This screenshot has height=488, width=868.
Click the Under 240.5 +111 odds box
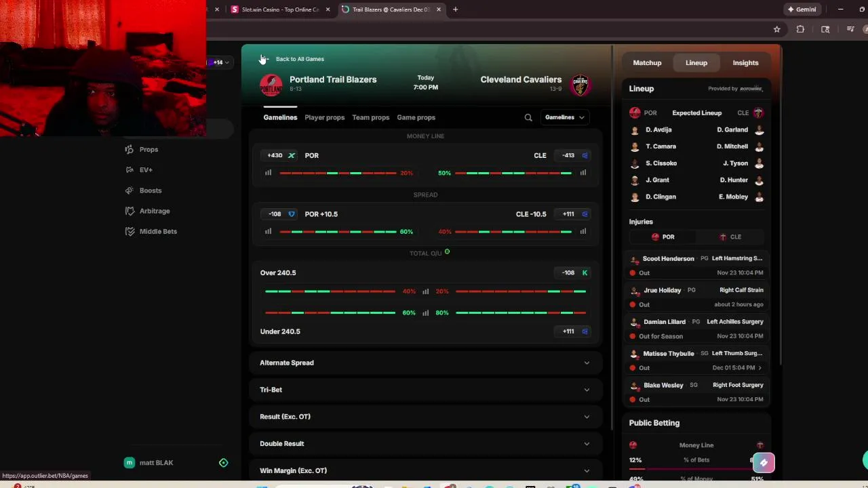coord(574,331)
